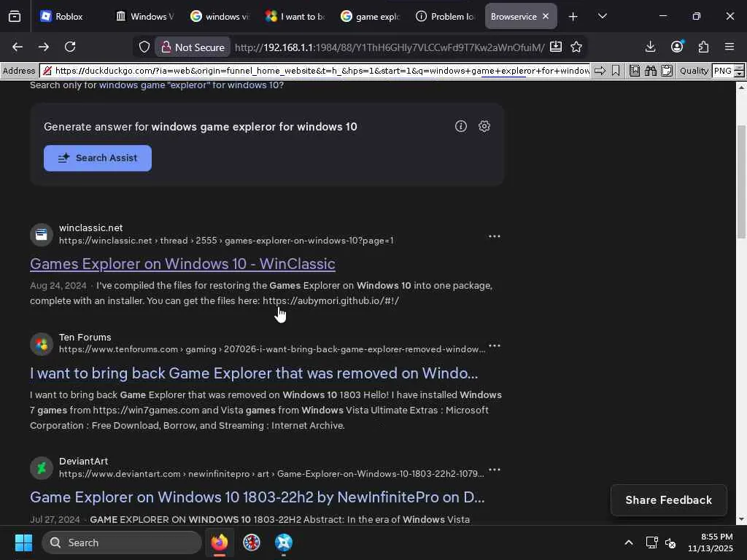Click the DeviantArt site favicon
This screenshot has height=560, width=747.
pos(42,468)
